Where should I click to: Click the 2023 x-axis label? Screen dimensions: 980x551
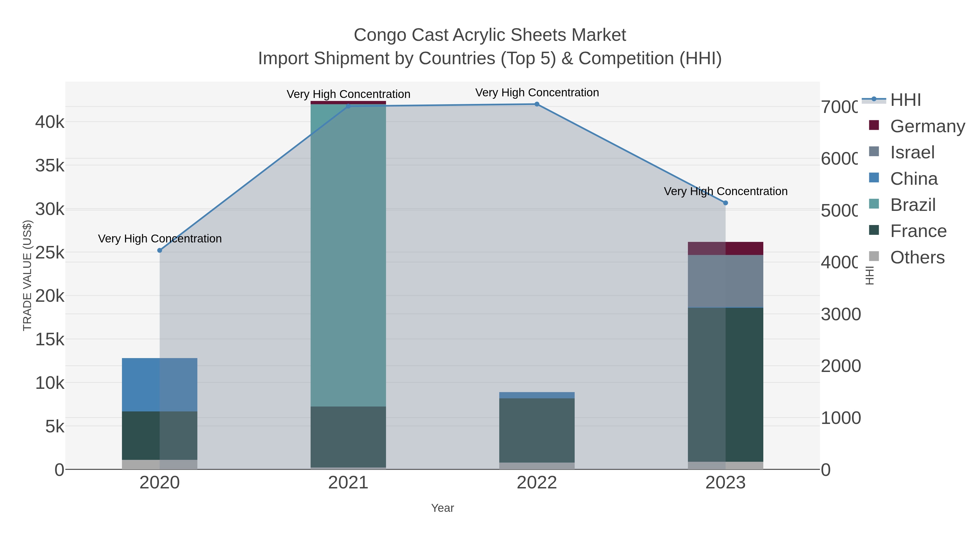tap(725, 483)
